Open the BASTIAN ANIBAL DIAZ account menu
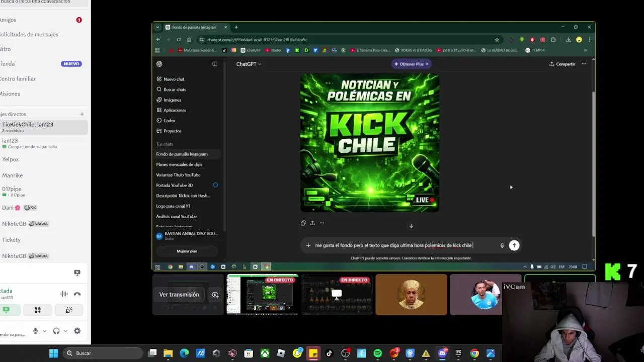 click(186, 236)
